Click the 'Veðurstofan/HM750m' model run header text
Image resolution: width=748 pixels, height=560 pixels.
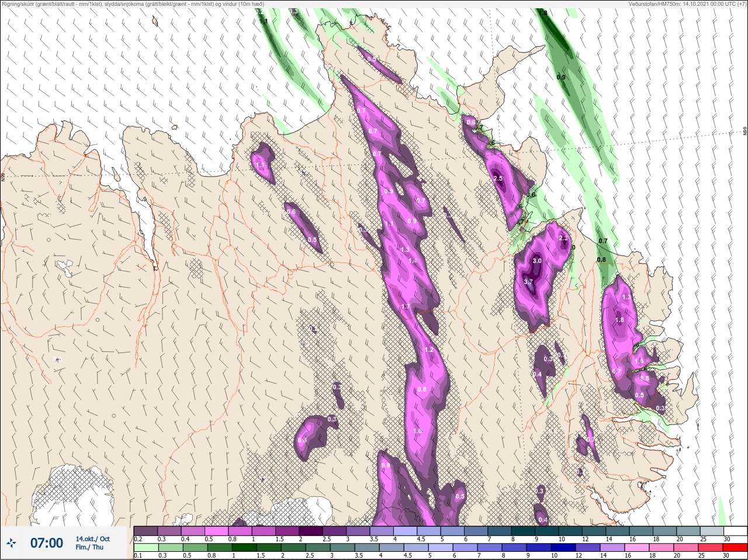[x=687, y=4]
